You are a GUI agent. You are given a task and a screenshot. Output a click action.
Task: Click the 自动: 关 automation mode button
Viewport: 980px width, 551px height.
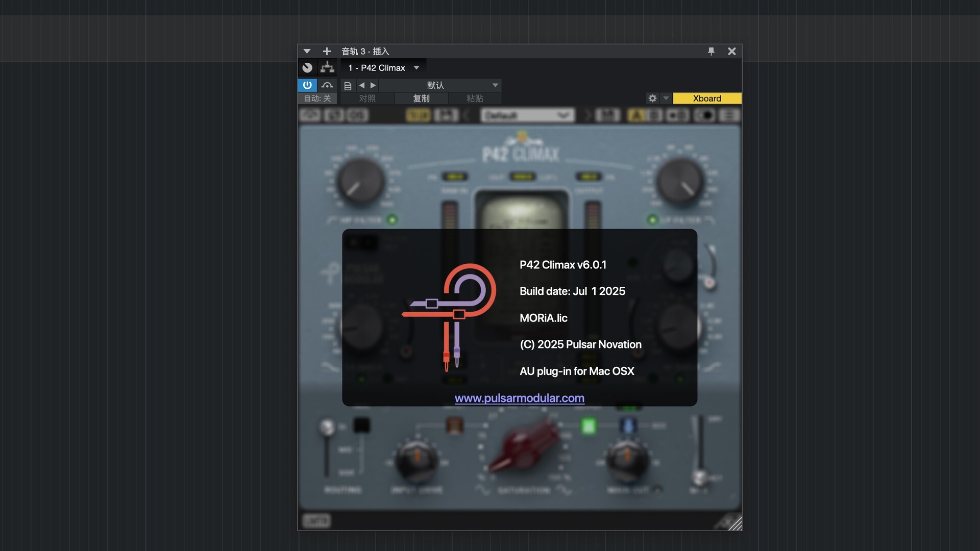(x=317, y=98)
